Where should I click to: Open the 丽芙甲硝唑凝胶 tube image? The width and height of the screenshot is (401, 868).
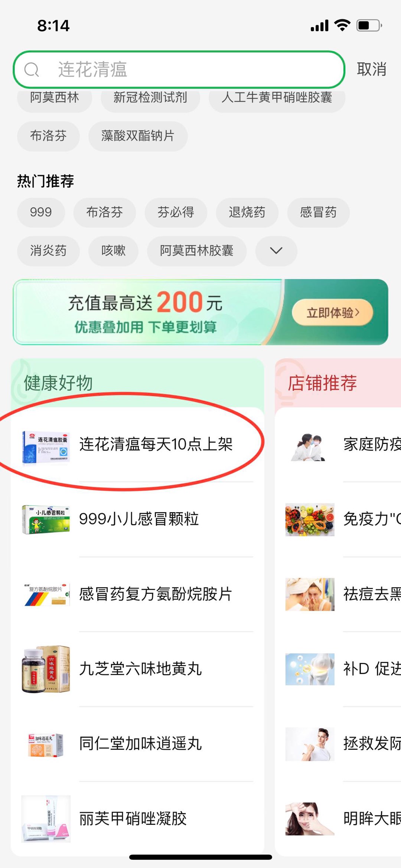click(x=46, y=818)
